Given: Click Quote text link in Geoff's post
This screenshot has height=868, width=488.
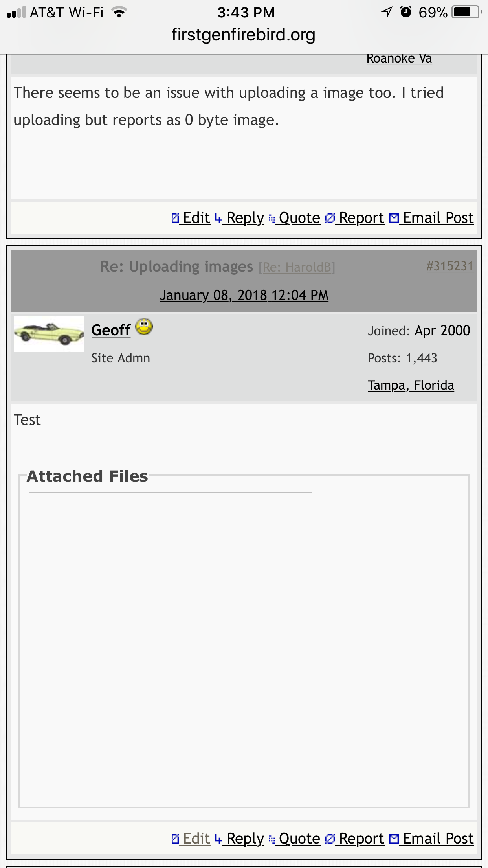Looking at the screenshot, I should click(x=299, y=839).
